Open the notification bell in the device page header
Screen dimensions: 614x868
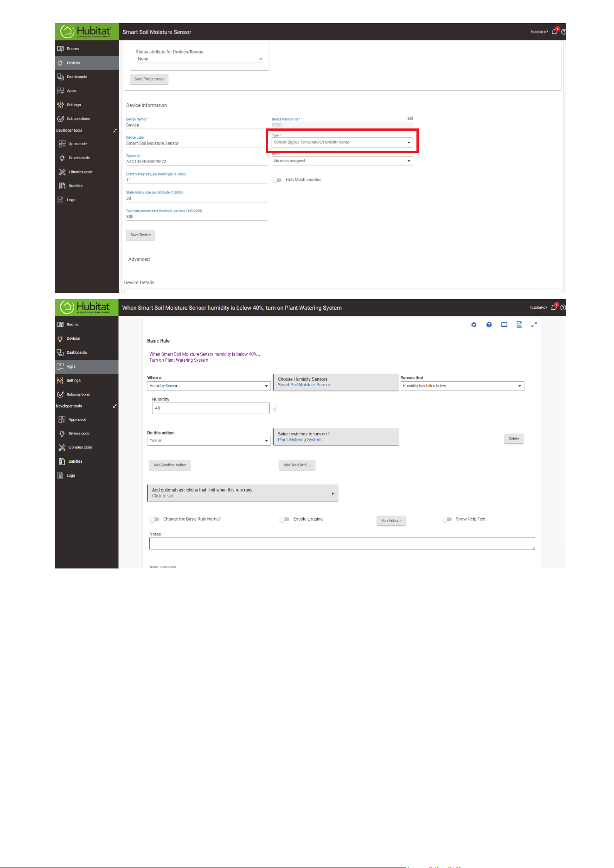point(555,32)
